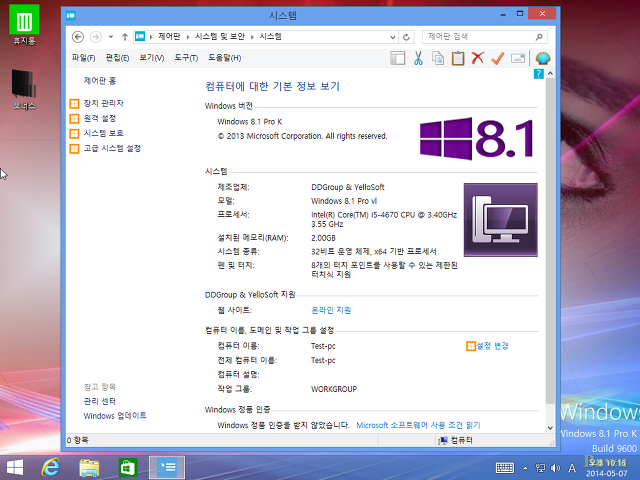Click 설정 변경 link
The height and width of the screenshot is (480, 640).
coord(492,346)
